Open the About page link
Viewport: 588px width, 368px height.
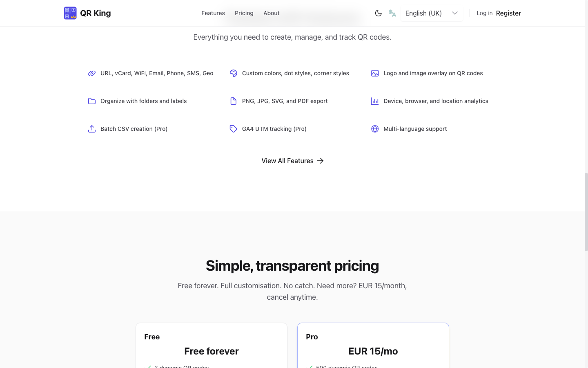click(x=272, y=13)
